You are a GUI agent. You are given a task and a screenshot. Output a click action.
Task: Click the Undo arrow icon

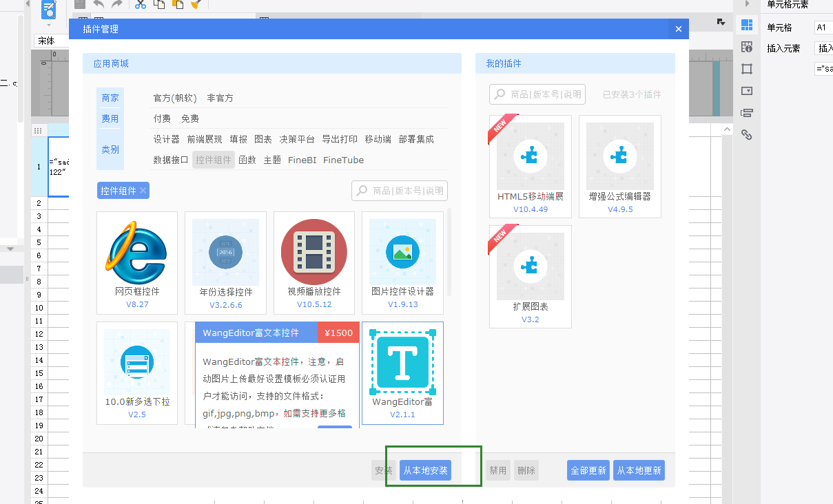(99, 4)
